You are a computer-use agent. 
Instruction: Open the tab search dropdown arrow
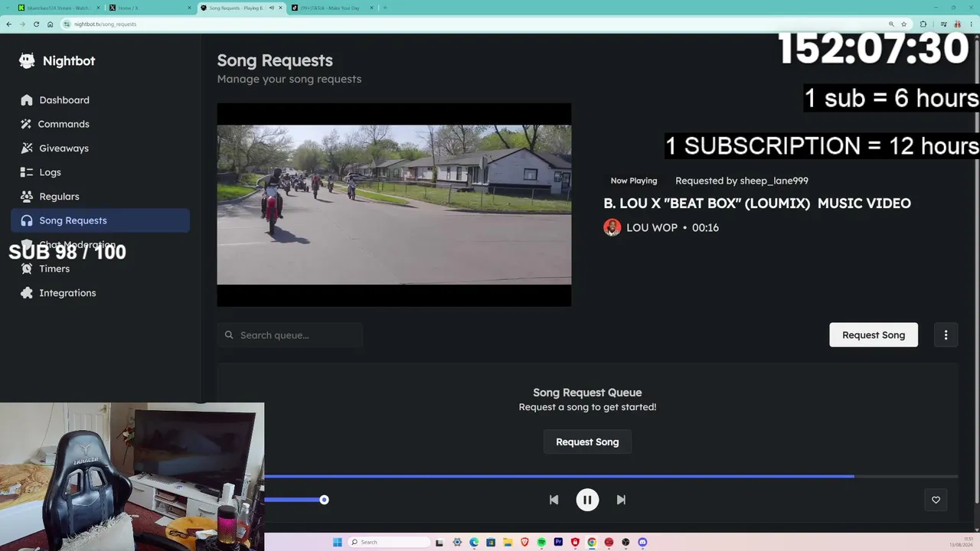pos(8,8)
